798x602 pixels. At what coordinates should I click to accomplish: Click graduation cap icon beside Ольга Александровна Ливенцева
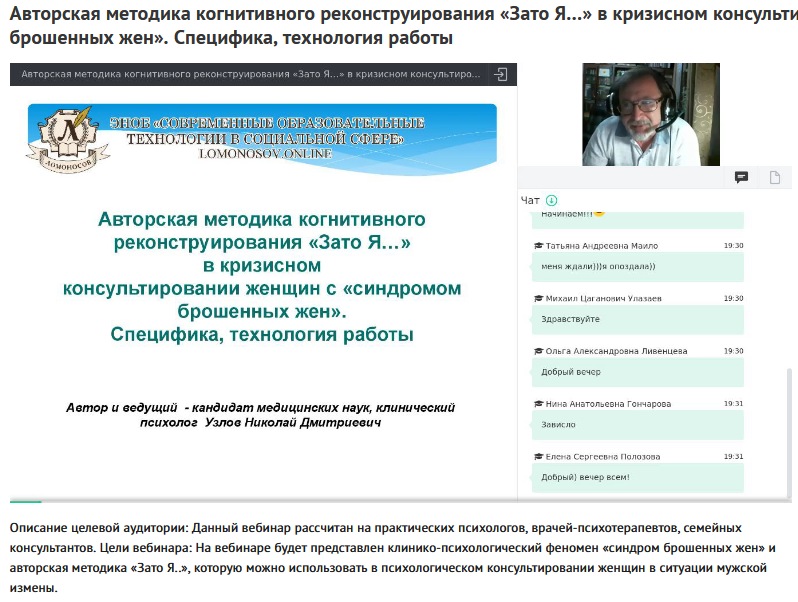pyautogui.click(x=538, y=352)
